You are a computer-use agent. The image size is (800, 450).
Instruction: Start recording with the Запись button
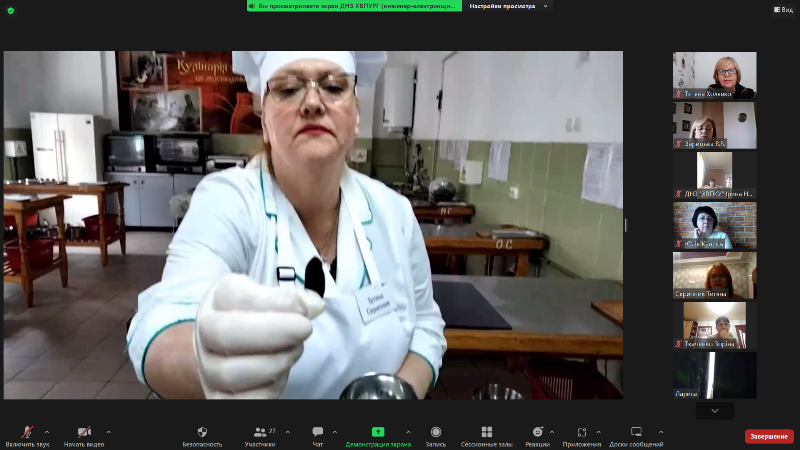point(436,437)
